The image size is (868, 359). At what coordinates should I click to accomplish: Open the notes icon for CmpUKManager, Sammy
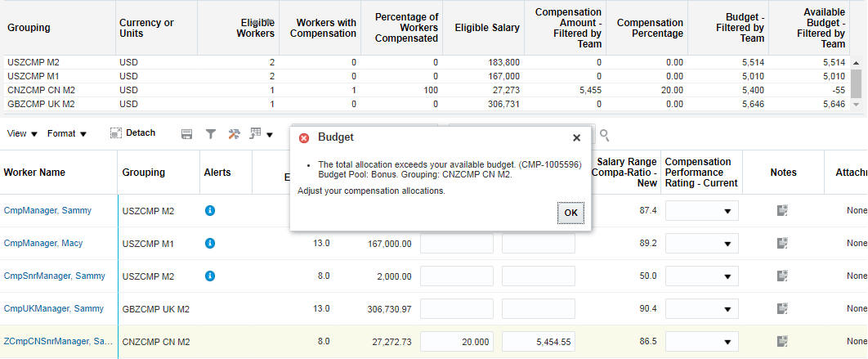click(782, 308)
